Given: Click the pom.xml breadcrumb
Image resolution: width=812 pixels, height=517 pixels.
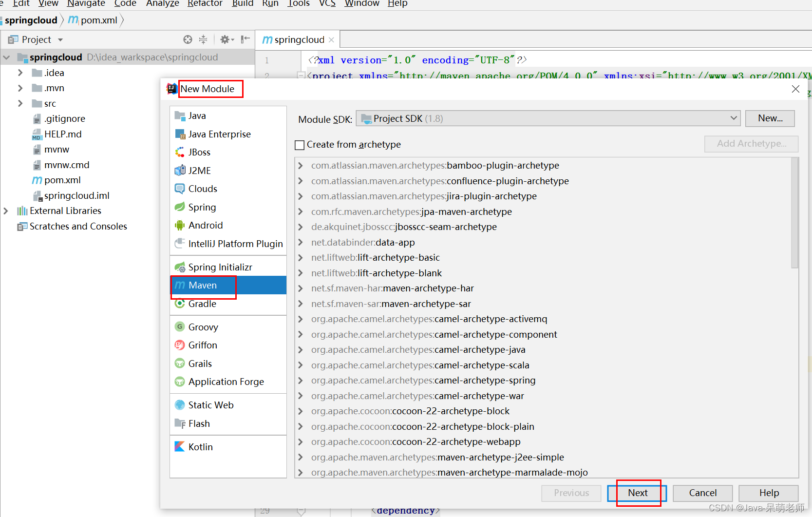Looking at the screenshot, I should tap(94, 20).
